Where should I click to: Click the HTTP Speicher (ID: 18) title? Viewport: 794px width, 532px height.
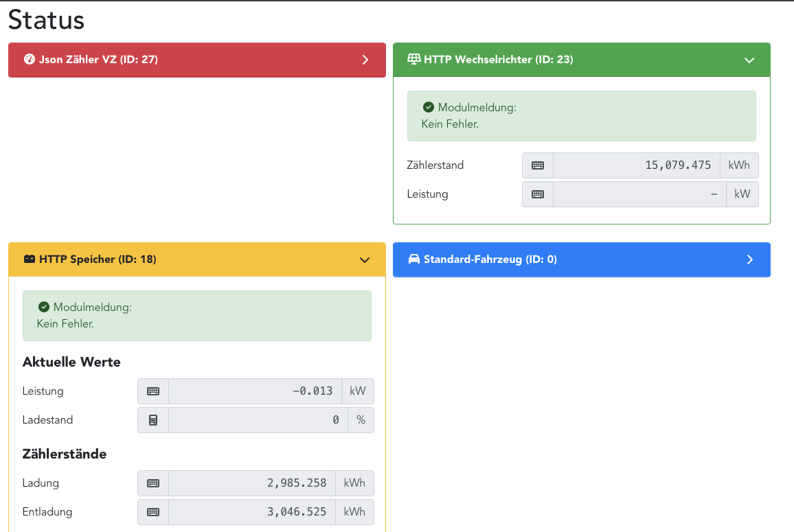pos(98,259)
